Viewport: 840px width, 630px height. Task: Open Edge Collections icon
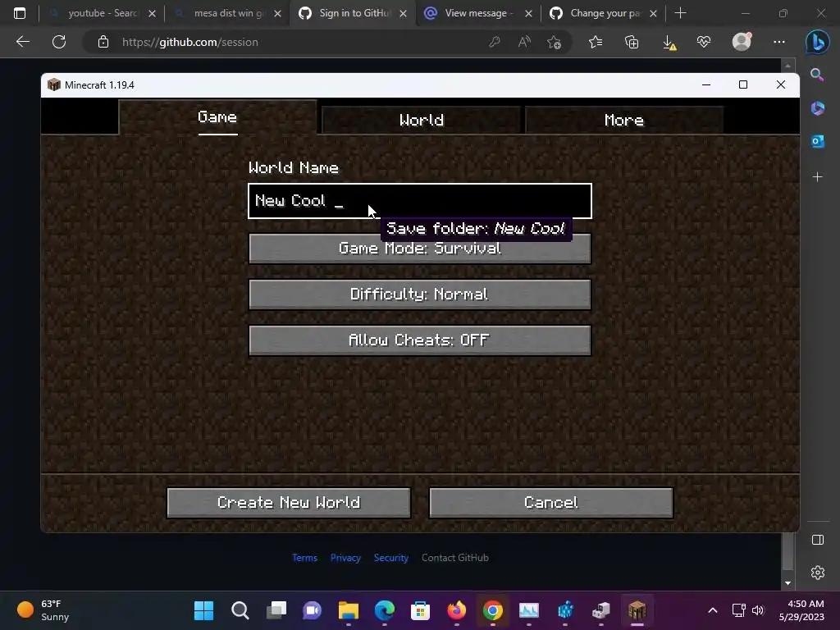coord(632,42)
